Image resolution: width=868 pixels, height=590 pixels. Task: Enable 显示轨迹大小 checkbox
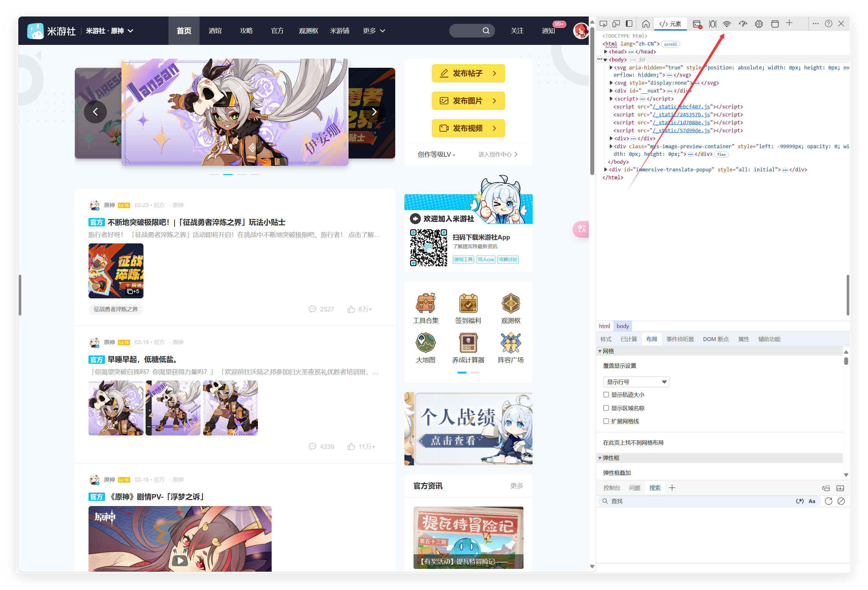click(x=606, y=395)
